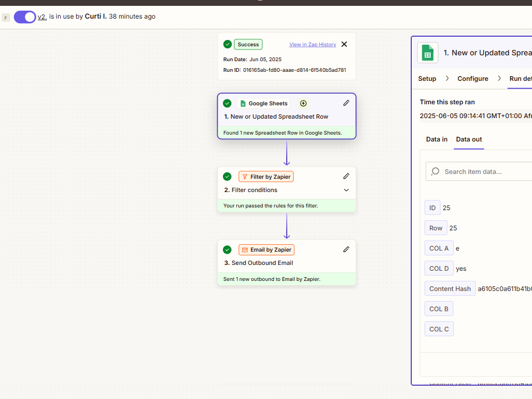Click the F folder badge icon

point(6,18)
